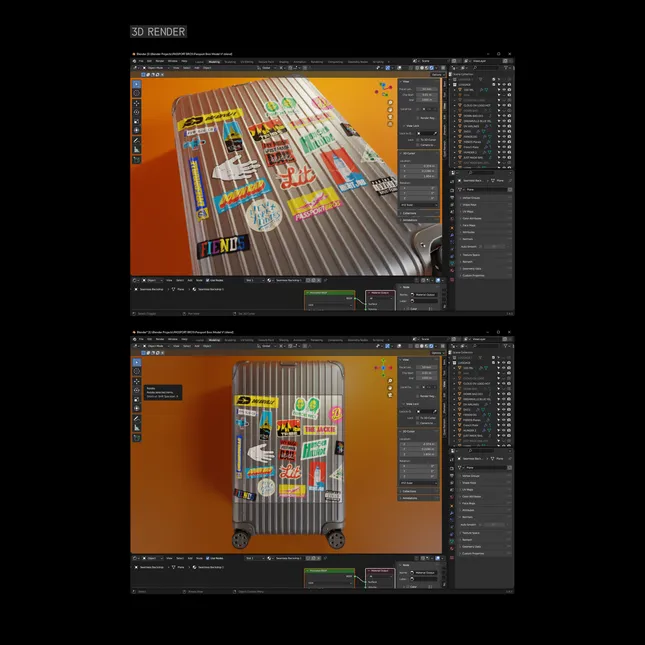Hide CLOUD ON LOGO HOT eye icon in upper outliner
This screenshot has width=645, height=645.
pos(503,105)
